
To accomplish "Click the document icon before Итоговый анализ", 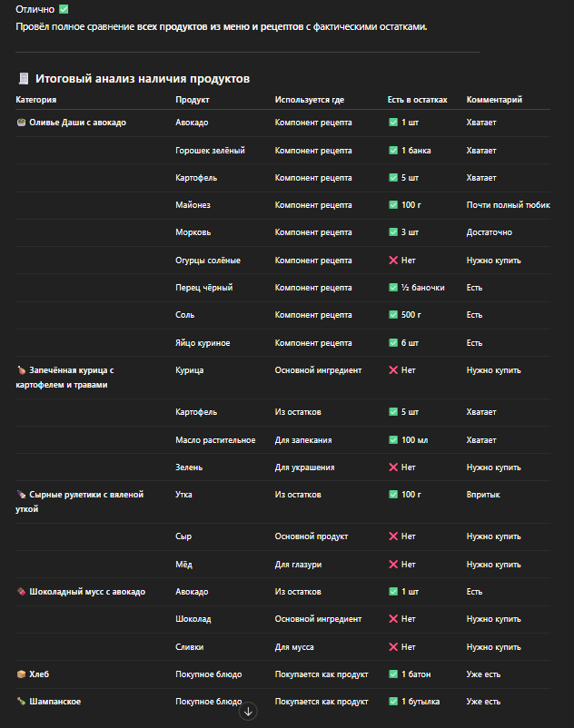I will (x=25, y=79).
